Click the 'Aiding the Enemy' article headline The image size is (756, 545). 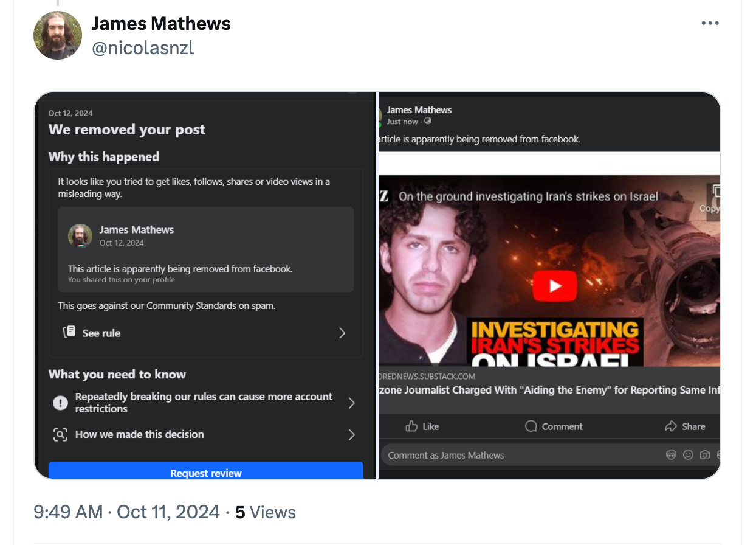(549, 391)
